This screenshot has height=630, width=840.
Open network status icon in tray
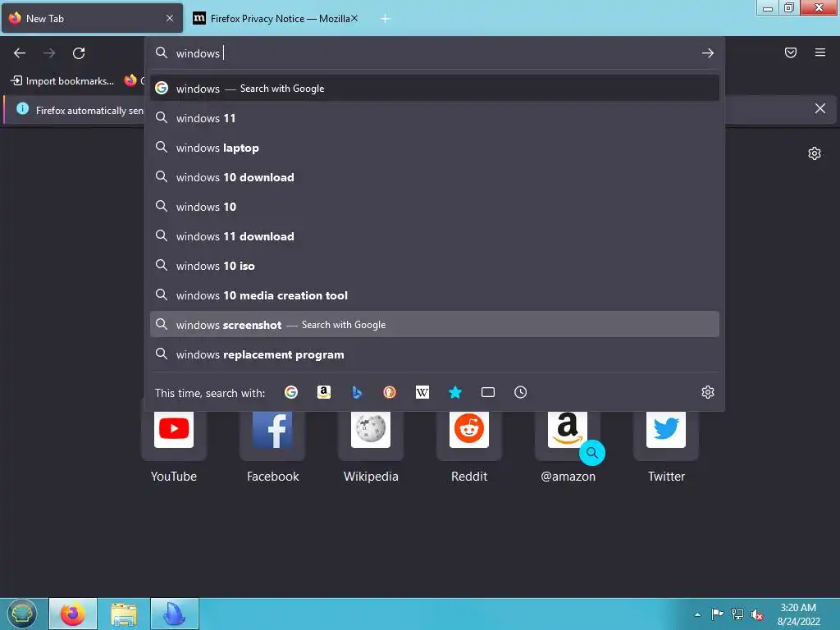point(737,614)
